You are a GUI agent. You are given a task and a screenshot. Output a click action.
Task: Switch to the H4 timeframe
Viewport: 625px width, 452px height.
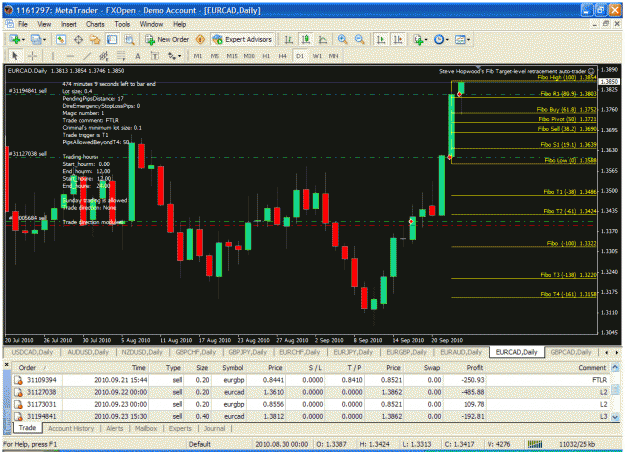pos(283,56)
